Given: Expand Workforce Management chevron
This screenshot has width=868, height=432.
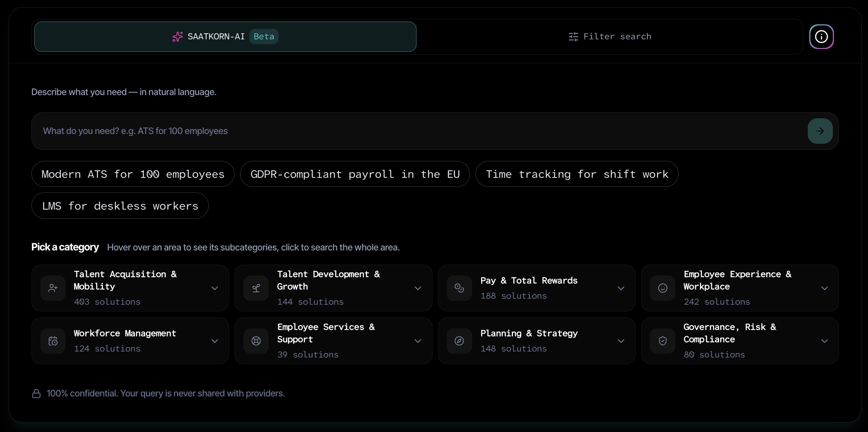Looking at the screenshot, I should click(215, 341).
